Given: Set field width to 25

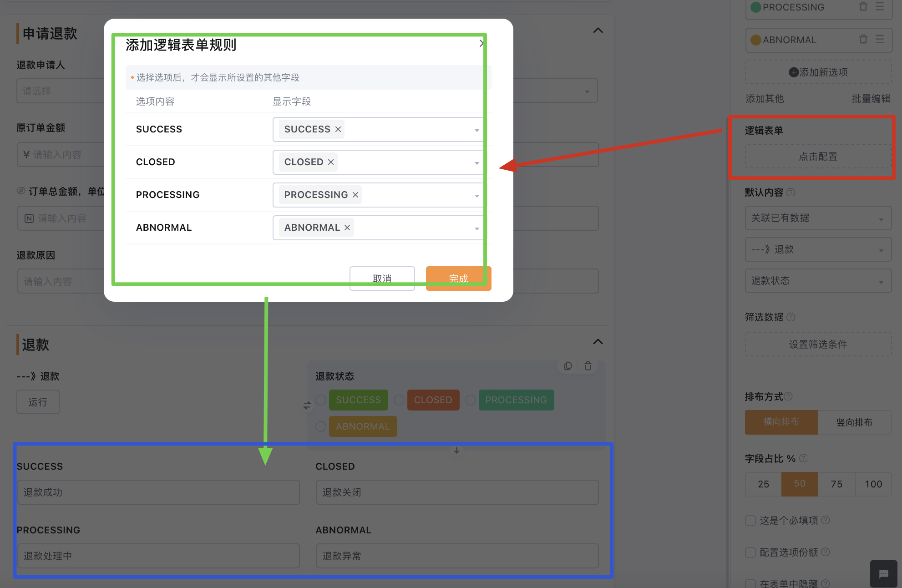Looking at the screenshot, I should [x=764, y=484].
